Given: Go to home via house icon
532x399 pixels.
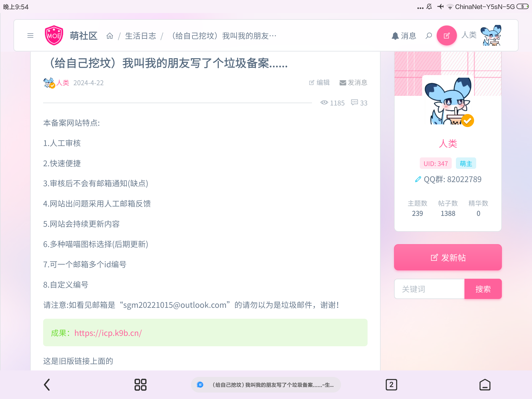Looking at the screenshot, I should coord(110,36).
